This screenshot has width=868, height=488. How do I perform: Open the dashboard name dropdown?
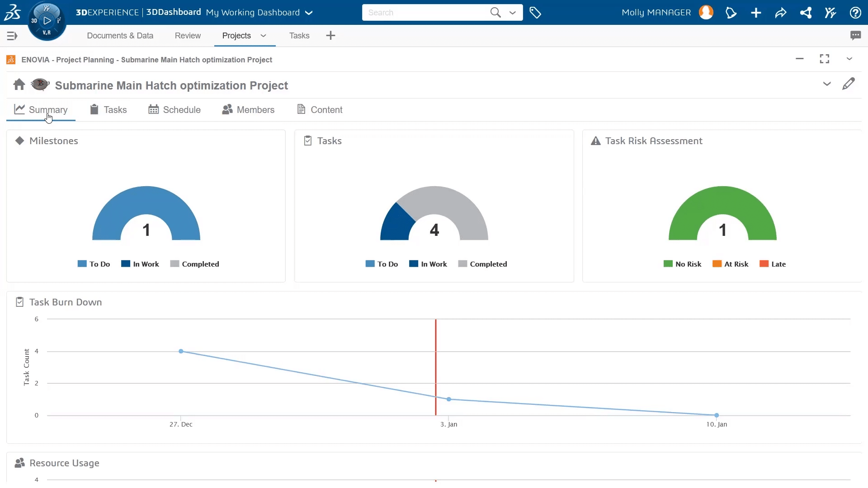[309, 13]
